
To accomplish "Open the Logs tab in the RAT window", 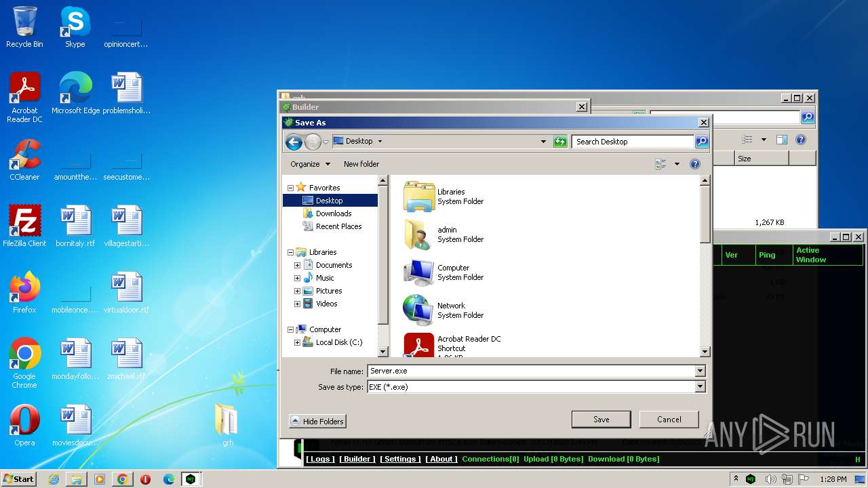I will [319, 459].
